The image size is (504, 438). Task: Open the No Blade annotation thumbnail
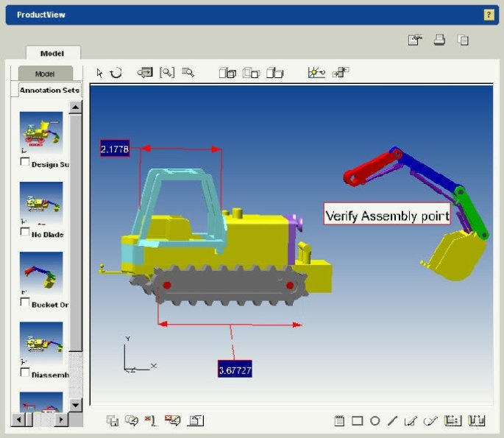(x=41, y=202)
